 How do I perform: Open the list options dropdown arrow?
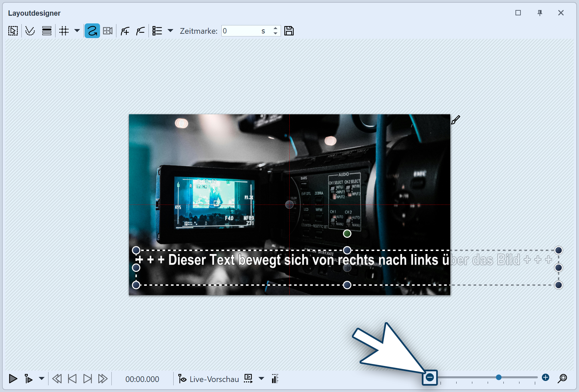170,31
